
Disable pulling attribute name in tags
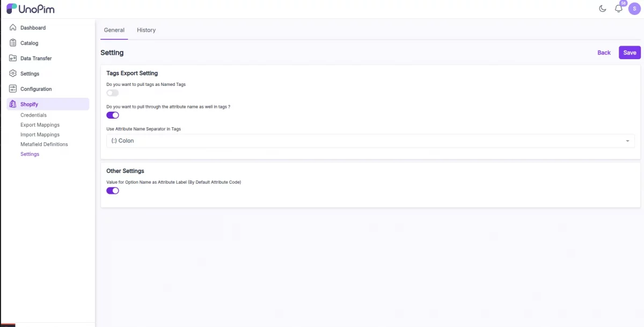tap(112, 115)
